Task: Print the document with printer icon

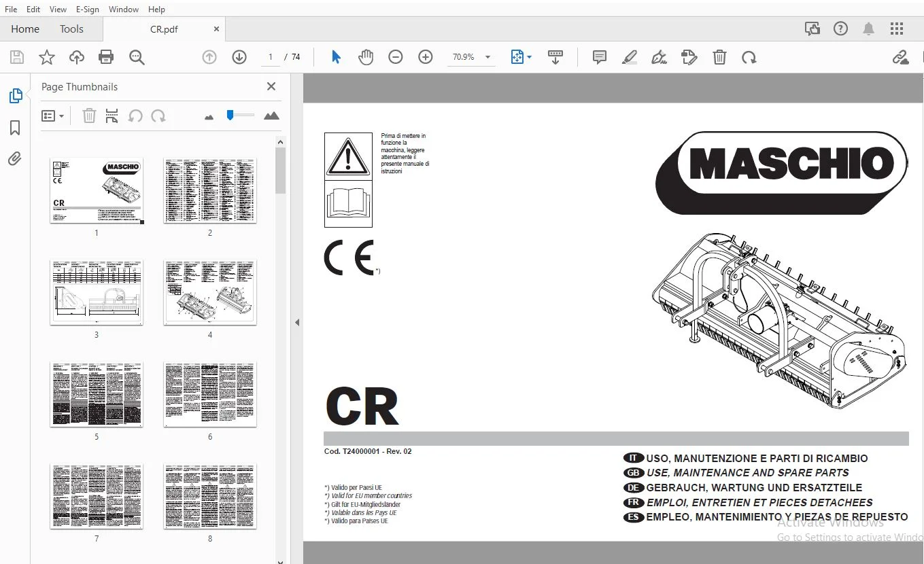Action: point(106,58)
